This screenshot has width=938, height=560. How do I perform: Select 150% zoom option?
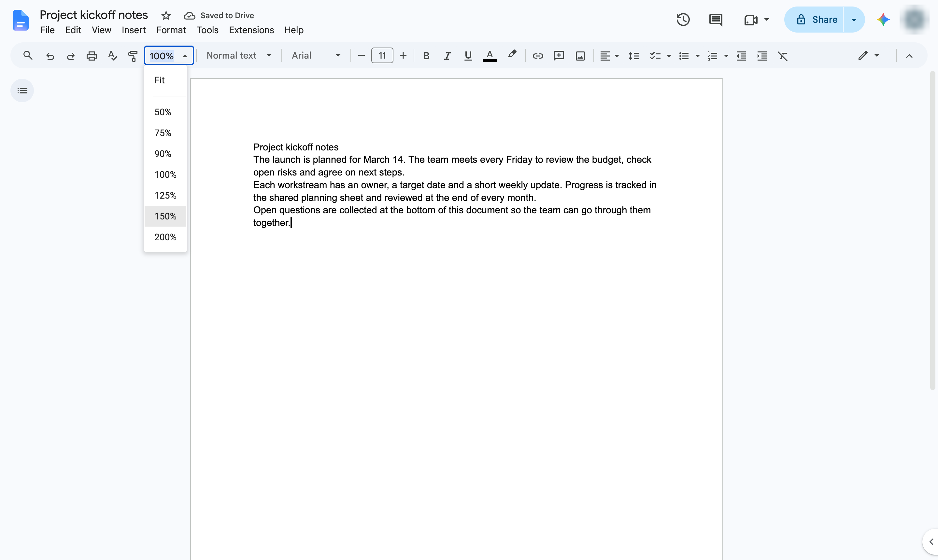coord(165,216)
